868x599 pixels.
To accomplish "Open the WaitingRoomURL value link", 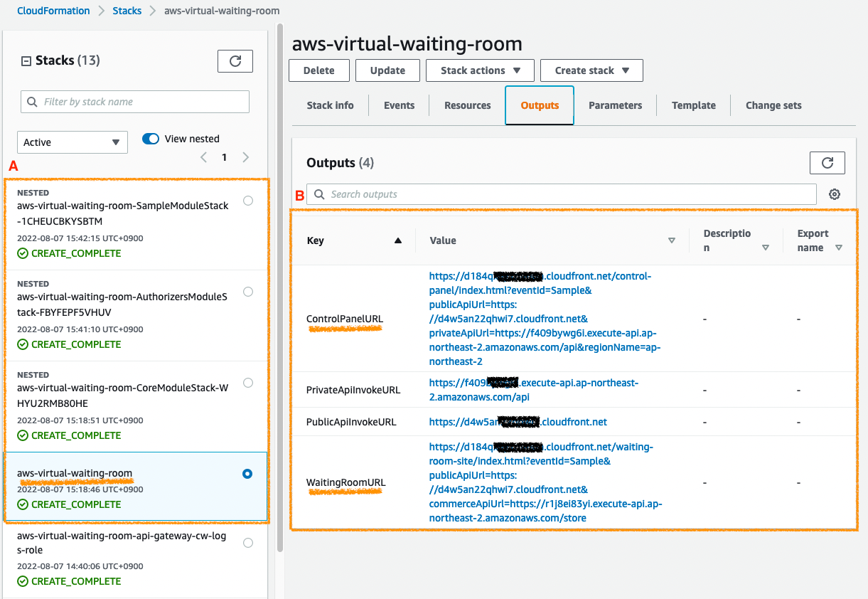I will tap(546, 482).
